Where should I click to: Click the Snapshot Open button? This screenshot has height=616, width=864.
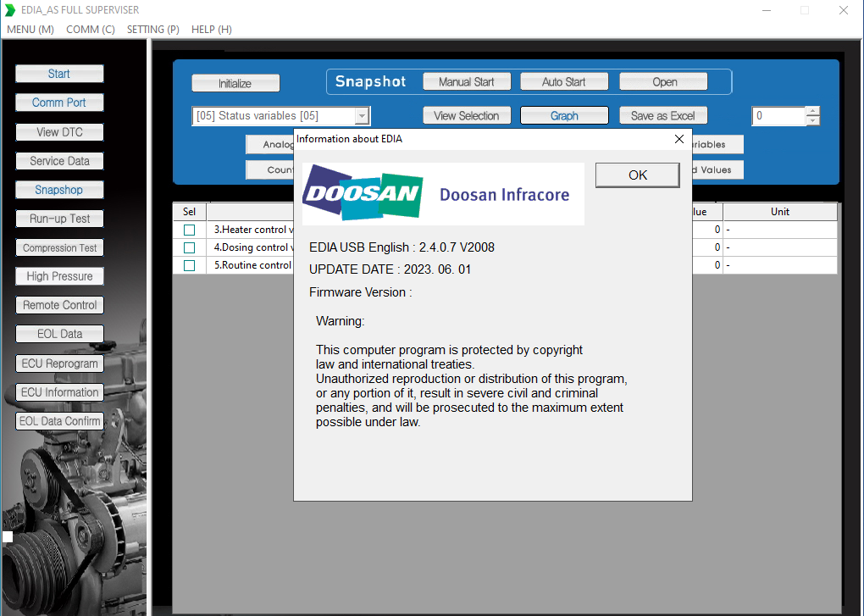(x=663, y=81)
